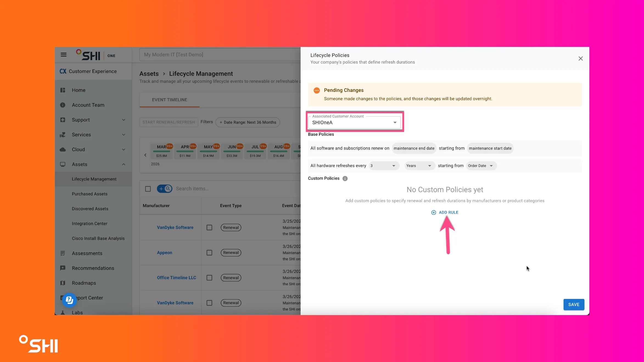Open the Appeon manufacturer link
Image resolution: width=644 pixels, height=362 pixels.
164,253
